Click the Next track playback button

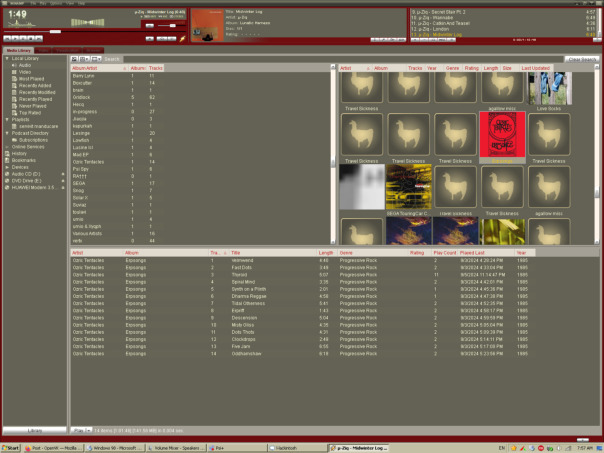pos(39,39)
